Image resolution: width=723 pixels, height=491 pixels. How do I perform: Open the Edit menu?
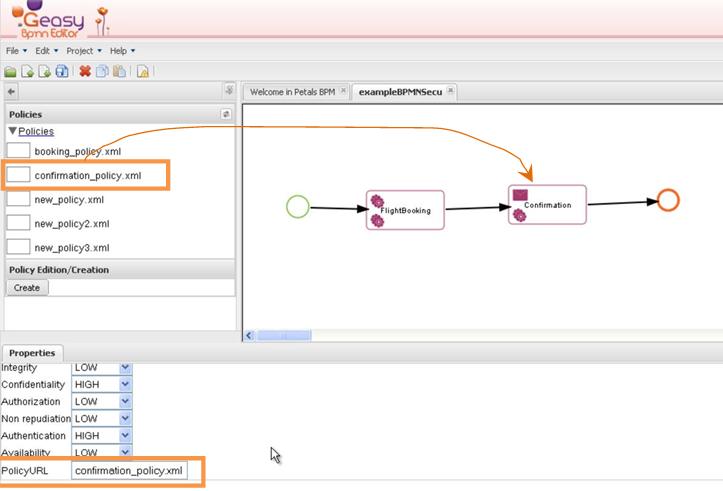47,51
